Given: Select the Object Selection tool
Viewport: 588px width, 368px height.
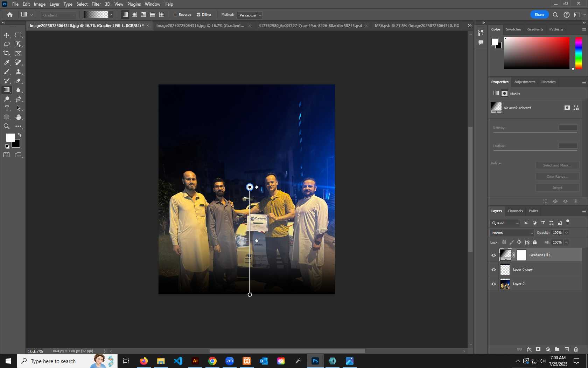Looking at the screenshot, I should pos(19,44).
